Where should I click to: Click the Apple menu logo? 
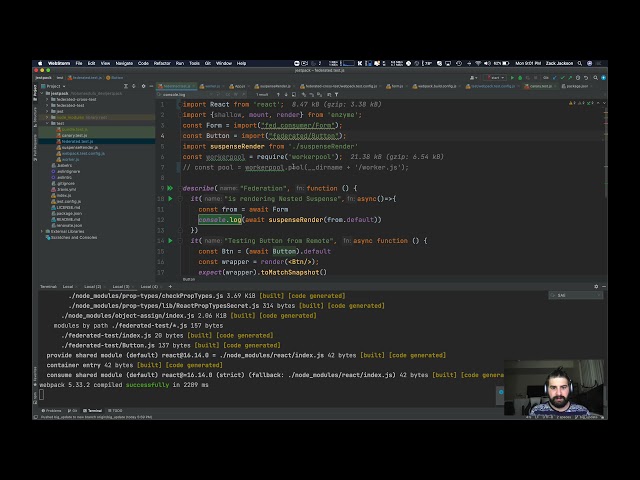click(40, 63)
